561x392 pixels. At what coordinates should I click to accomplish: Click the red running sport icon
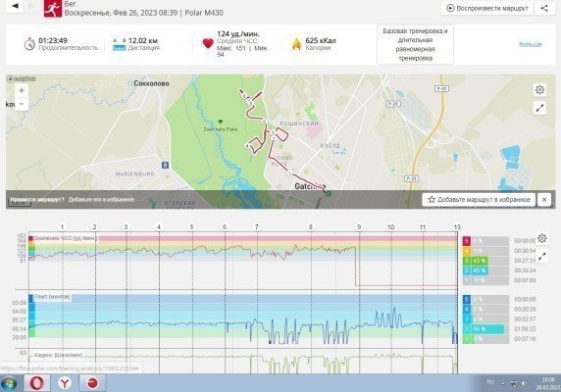(53, 8)
